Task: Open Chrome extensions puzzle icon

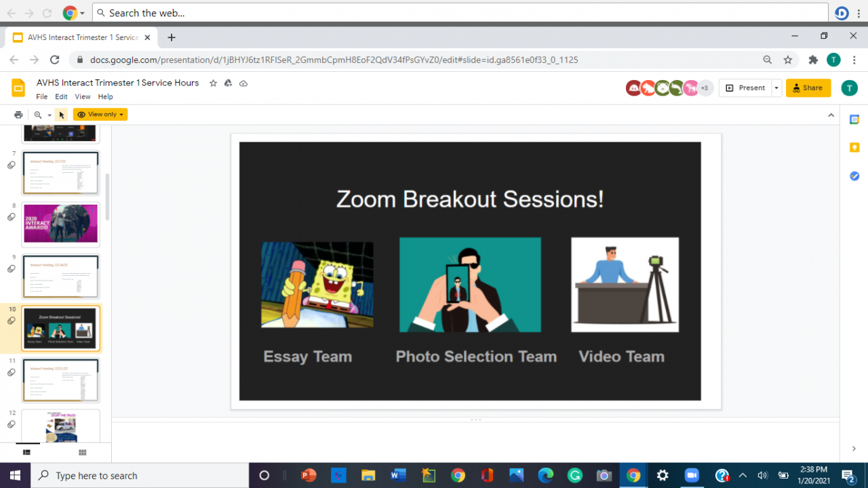Action: [x=813, y=60]
